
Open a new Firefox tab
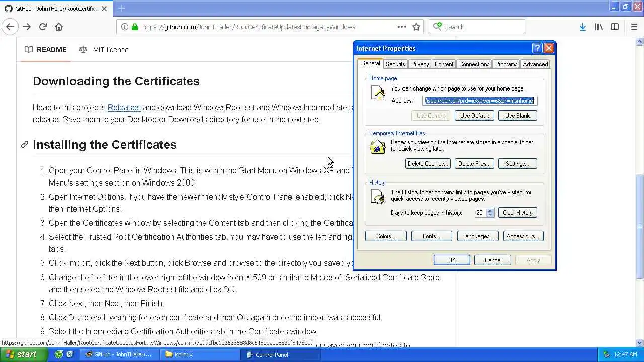(x=121, y=8)
